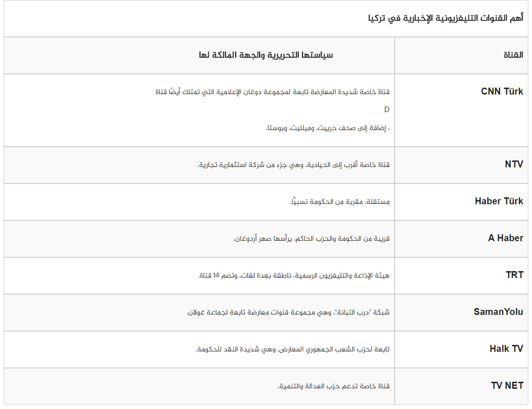Click the CNN Türk description mentioning Doğan group
Image resolution: width=532 pixels, height=409 pixels.
[x=272, y=92]
